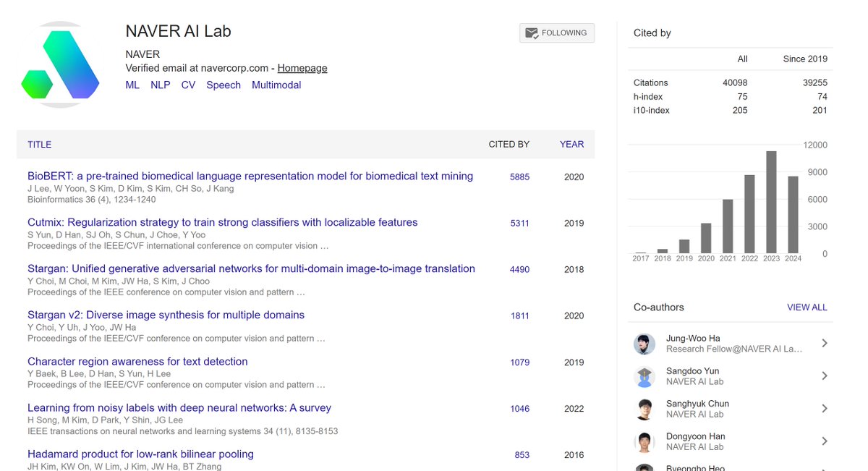Toggle the FOLLOWING button
The height and width of the screenshot is (471, 868).
[x=557, y=33]
